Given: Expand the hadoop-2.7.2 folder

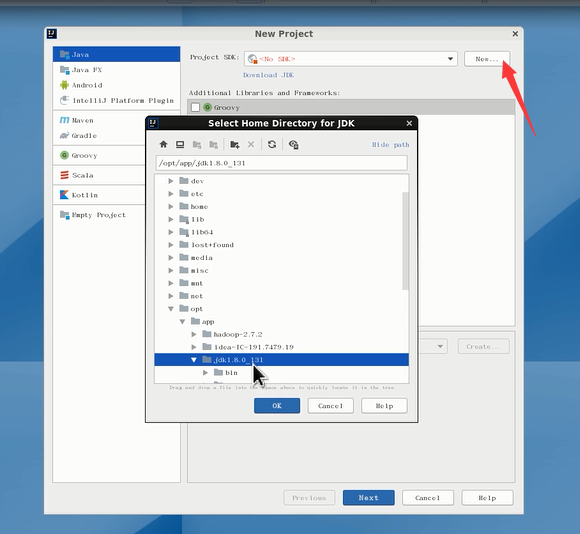Looking at the screenshot, I should pyautogui.click(x=194, y=334).
